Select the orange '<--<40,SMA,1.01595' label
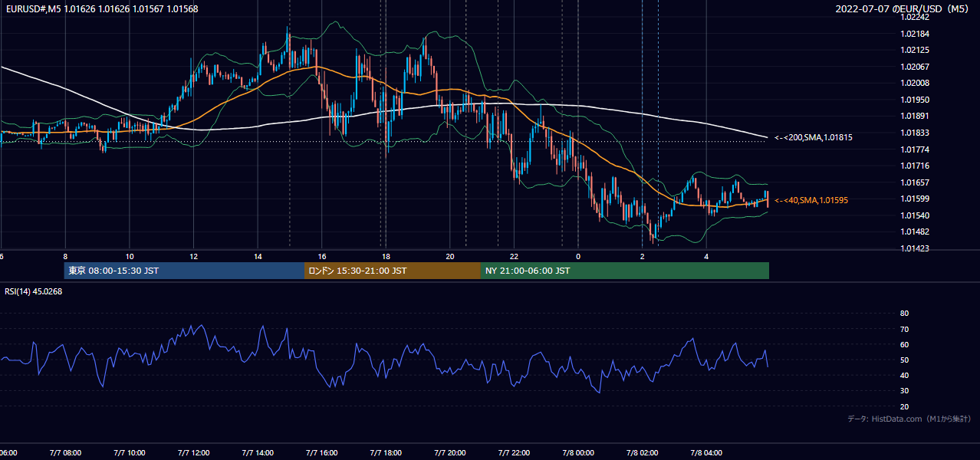The height and width of the screenshot is (460, 980). pyautogui.click(x=811, y=200)
